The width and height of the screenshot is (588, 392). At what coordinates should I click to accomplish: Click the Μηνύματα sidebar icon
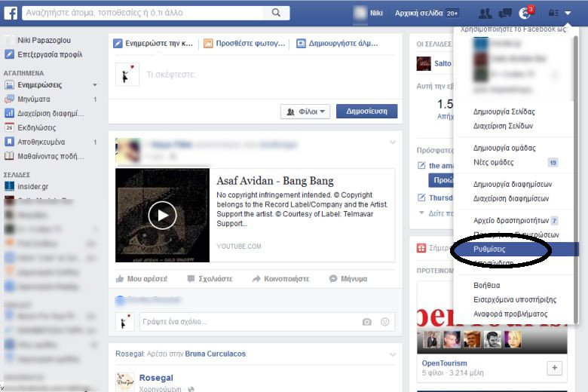(x=9, y=99)
